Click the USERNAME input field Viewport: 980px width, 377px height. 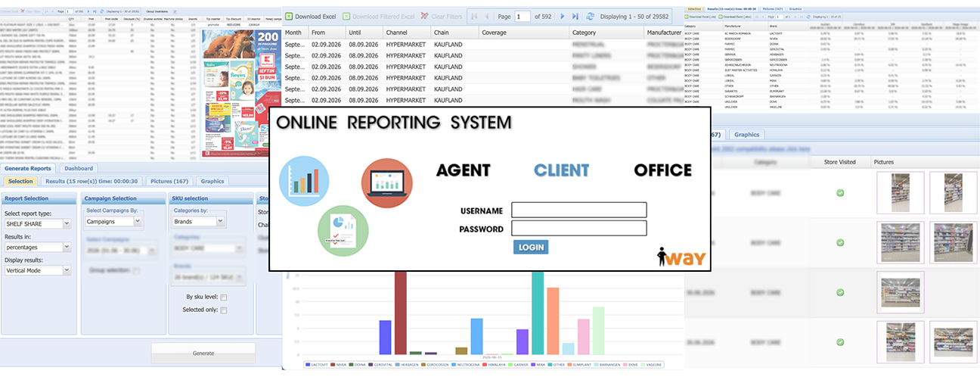pyautogui.click(x=579, y=210)
